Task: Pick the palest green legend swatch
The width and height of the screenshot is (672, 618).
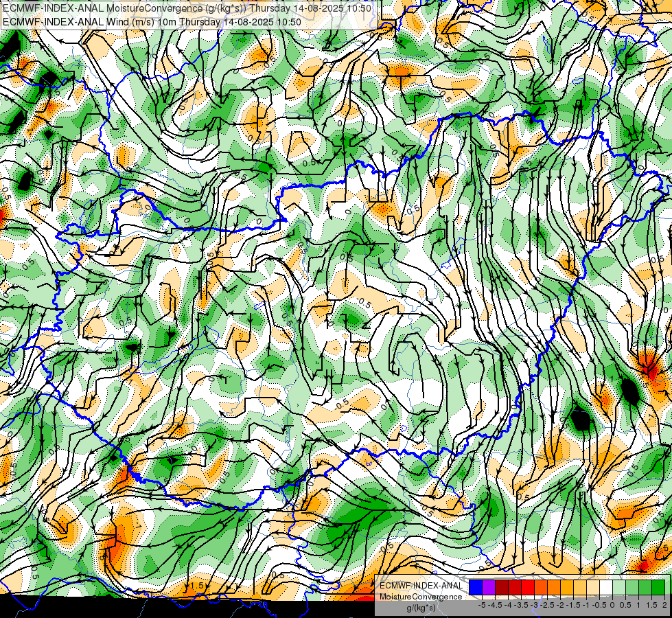Action: click(x=619, y=587)
